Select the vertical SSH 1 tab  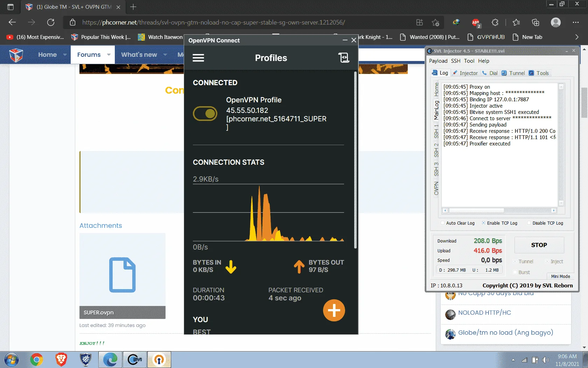(436, 131)
